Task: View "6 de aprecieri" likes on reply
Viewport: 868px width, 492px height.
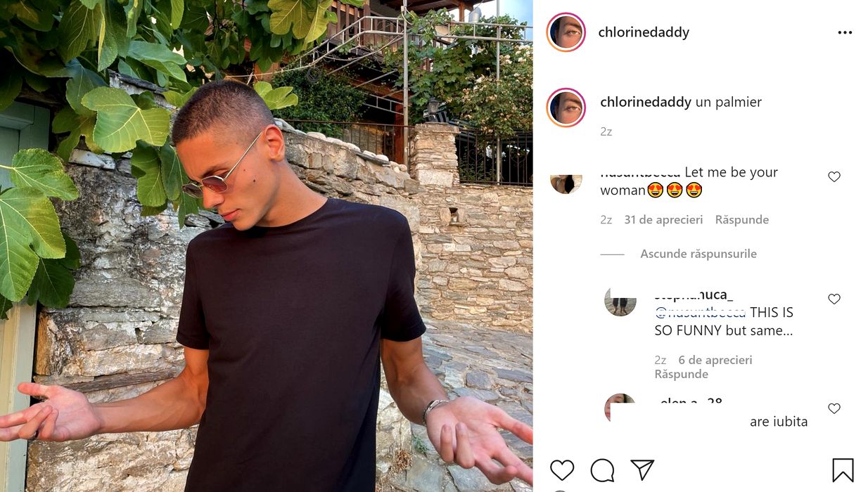Action: pyautogui.click(x=715, y=360)
